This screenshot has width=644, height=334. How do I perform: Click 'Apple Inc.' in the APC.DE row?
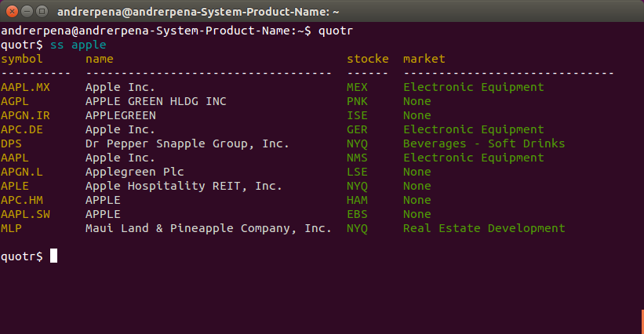[120, 129]
